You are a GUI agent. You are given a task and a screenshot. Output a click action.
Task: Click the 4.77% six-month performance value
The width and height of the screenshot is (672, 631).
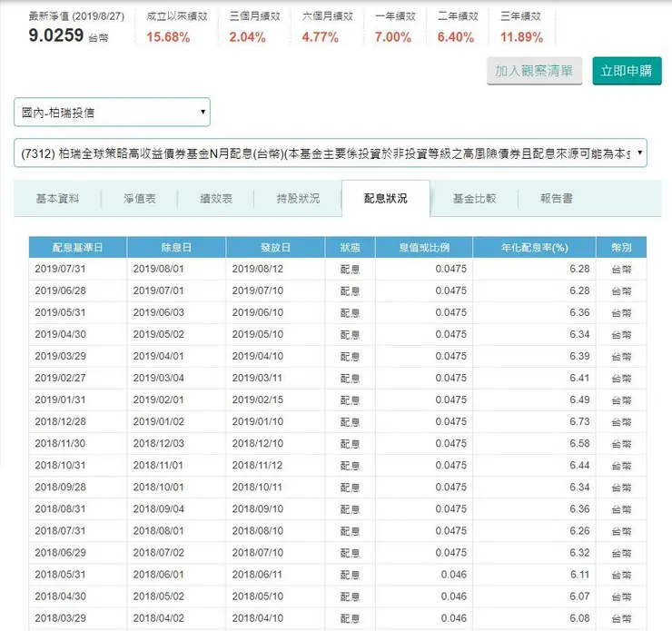321,37
